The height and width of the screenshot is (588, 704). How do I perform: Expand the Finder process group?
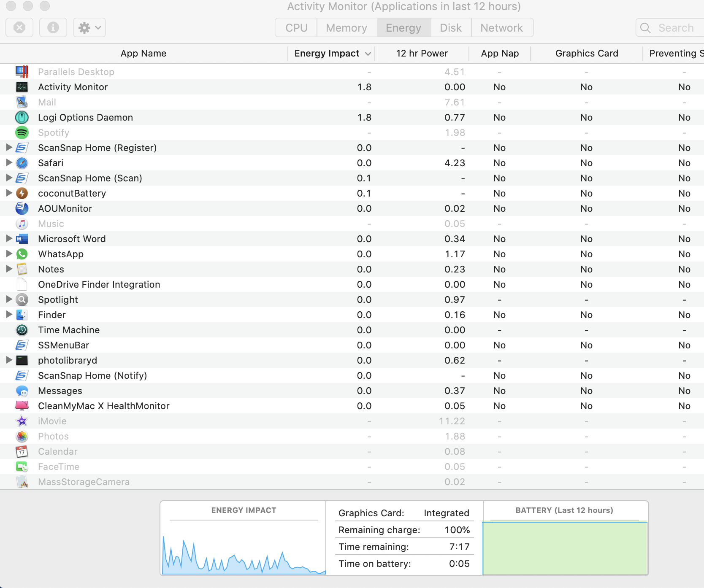click(x=9, y=315)
